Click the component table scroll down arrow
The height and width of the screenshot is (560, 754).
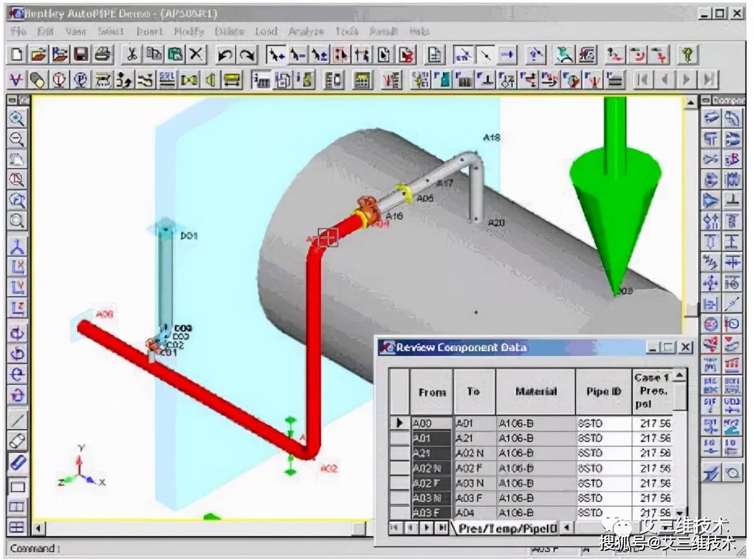tap(680, 513)
